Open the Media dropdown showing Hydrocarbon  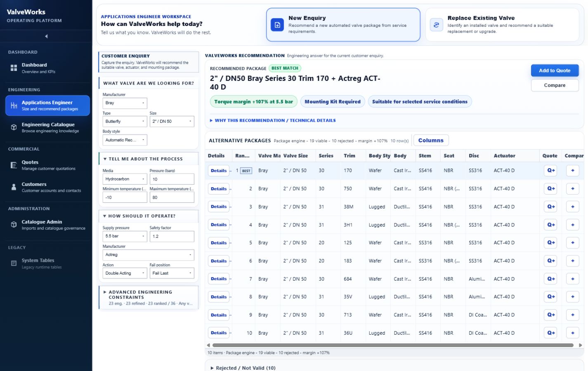(x=125, y=179)
